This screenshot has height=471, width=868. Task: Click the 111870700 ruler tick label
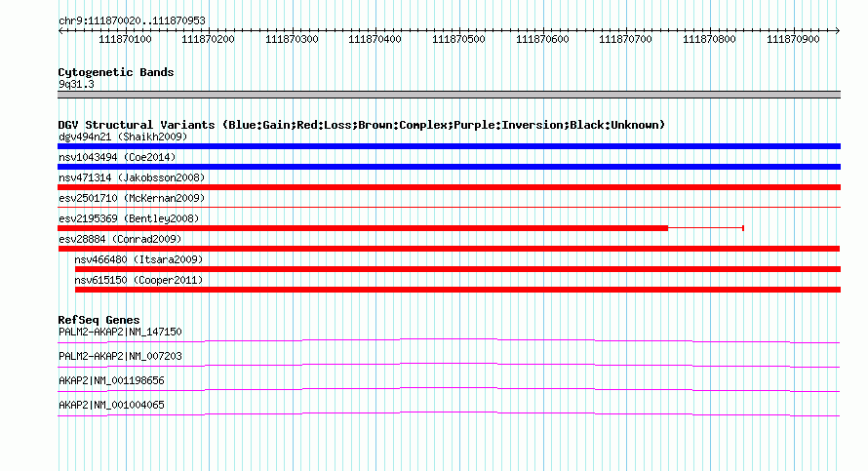[625, 39]
